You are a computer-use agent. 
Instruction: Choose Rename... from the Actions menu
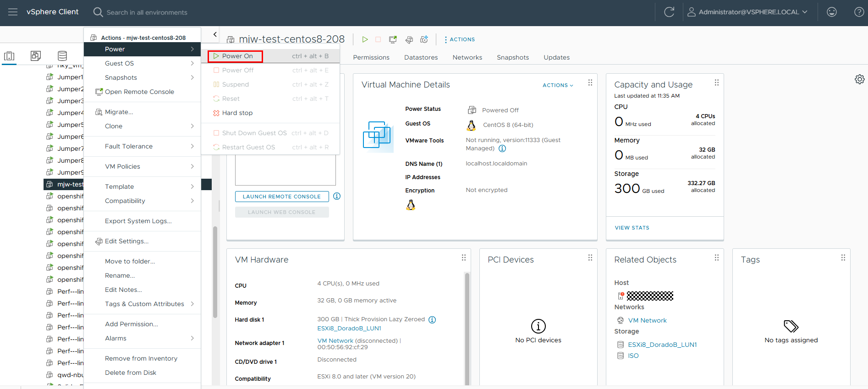(x=142, y=275)
